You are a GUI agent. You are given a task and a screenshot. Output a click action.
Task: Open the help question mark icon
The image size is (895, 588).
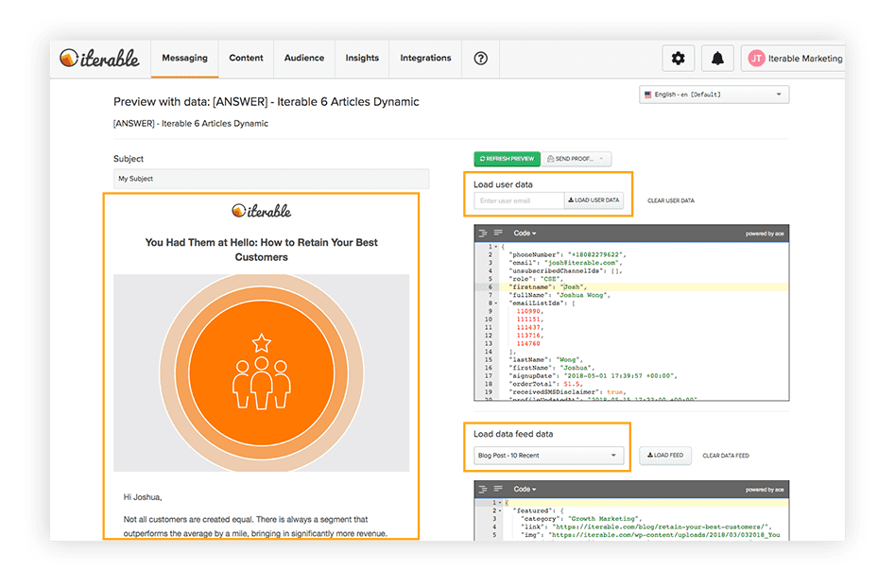pyautogui.click(x=481, y=59)
